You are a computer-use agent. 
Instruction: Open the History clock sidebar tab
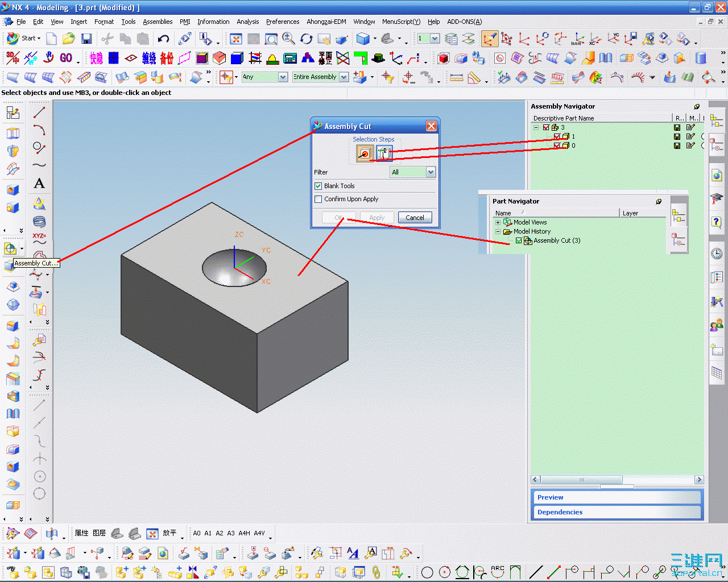tap(717, 253)
